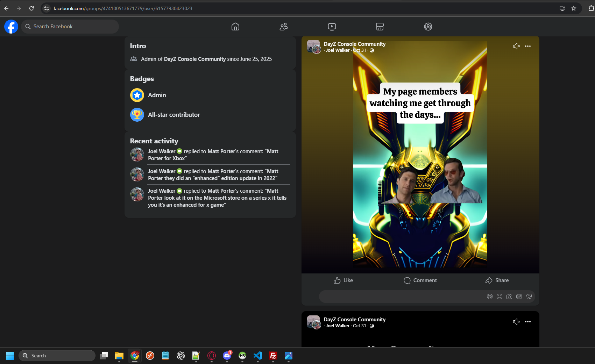Screen dimensions: 595x364
Task: Open the Facebook Home tab
Action: (x=235, y=27)
